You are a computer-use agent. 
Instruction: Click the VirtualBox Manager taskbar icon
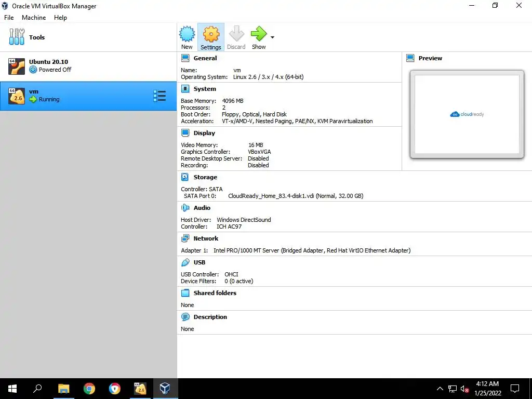click(165, 389)
